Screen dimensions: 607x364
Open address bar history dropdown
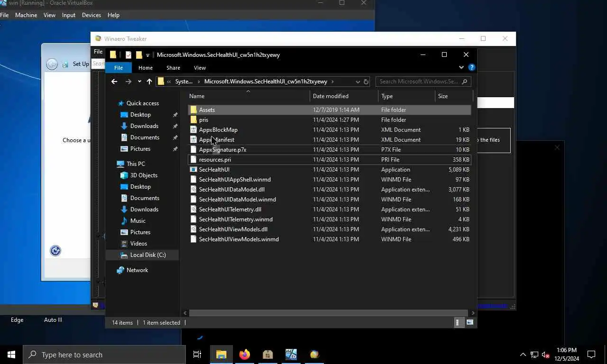point(358,82)
